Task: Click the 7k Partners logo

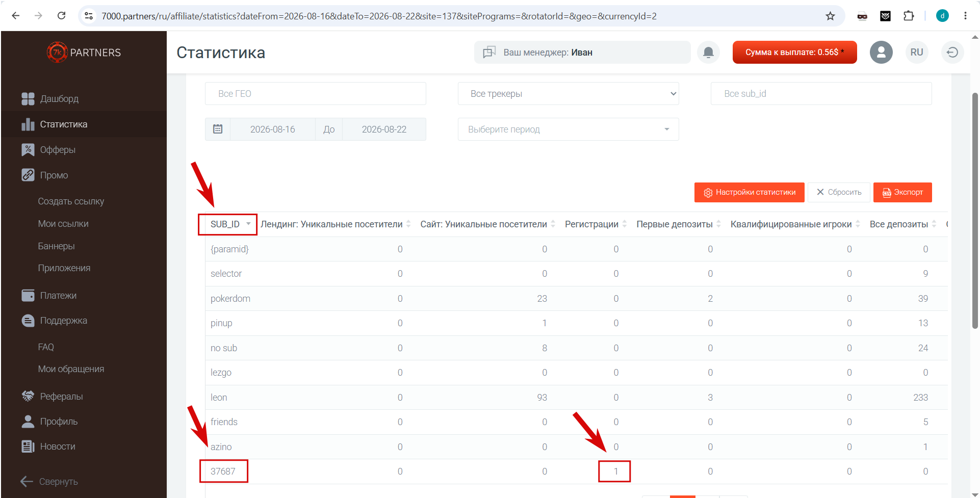Action: (84, 53)
